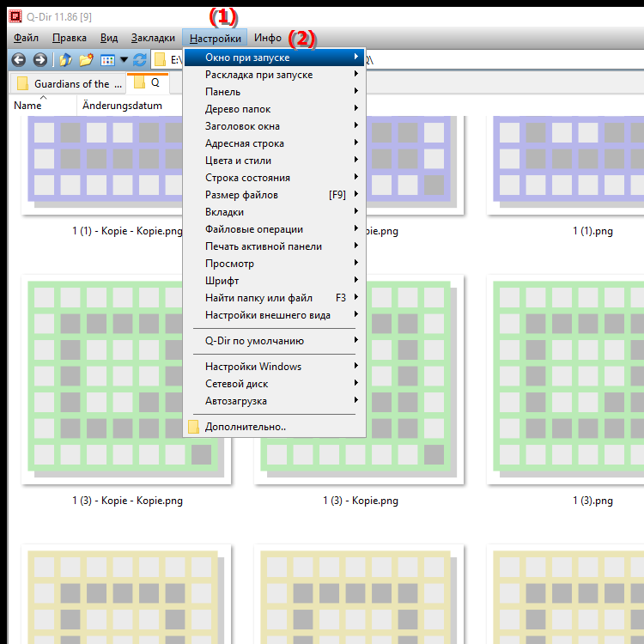Click file name label 1 (1).png
The image size is (644, 644).
pyautogui.click(x=592, y=231)
